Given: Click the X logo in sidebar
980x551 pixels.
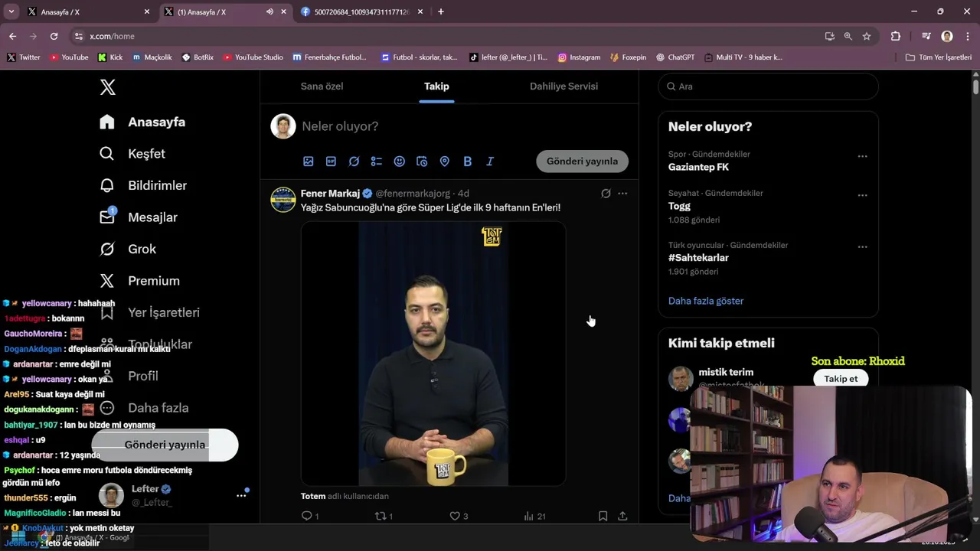Looking at the screenshot, I should [108, 87].
